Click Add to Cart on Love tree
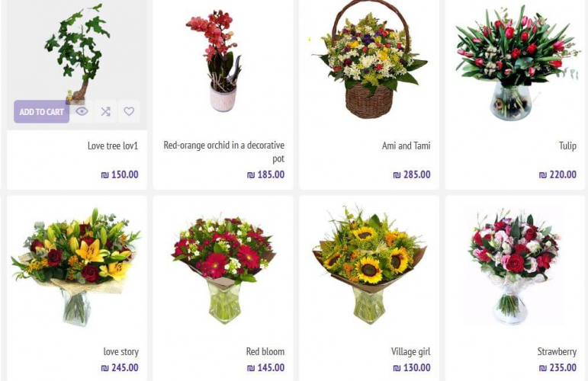Screen dimensions: 588x381 coord(42,112)
